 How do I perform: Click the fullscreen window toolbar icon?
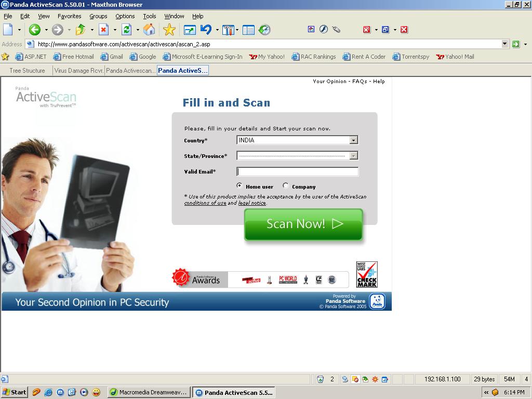click(x=190, y=30)
